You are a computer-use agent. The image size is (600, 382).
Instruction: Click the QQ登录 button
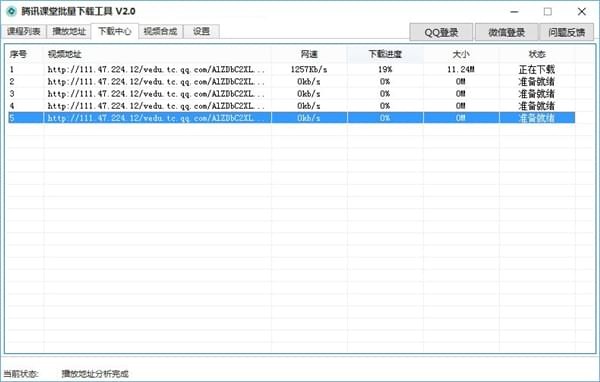441,32
